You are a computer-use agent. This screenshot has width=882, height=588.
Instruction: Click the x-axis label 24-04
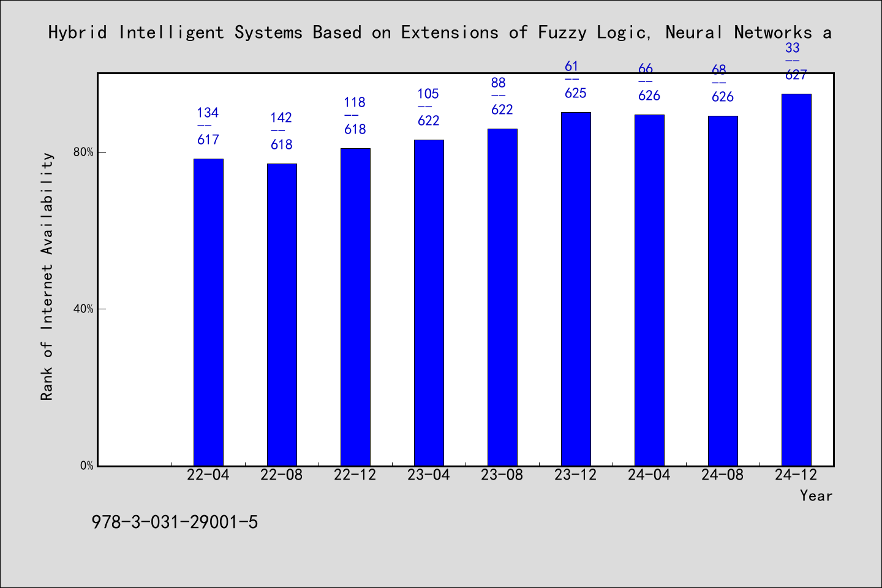coord(649,475)
